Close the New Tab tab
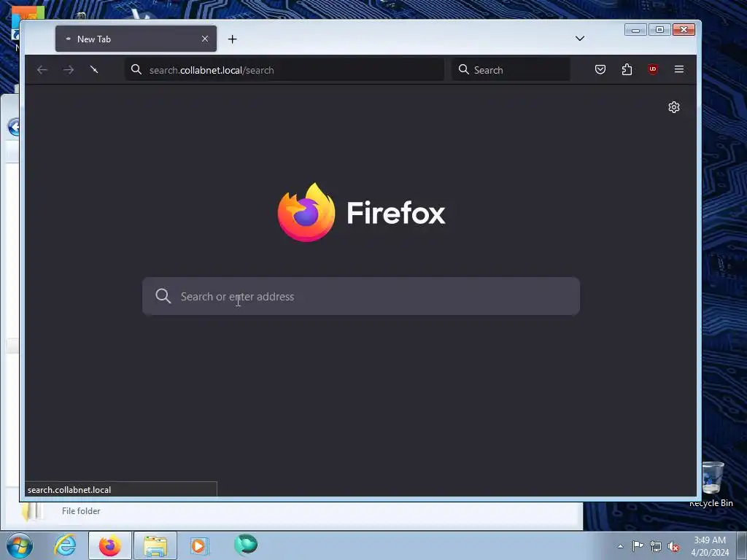Screen dimensions: 747x560 coord(205,39)
